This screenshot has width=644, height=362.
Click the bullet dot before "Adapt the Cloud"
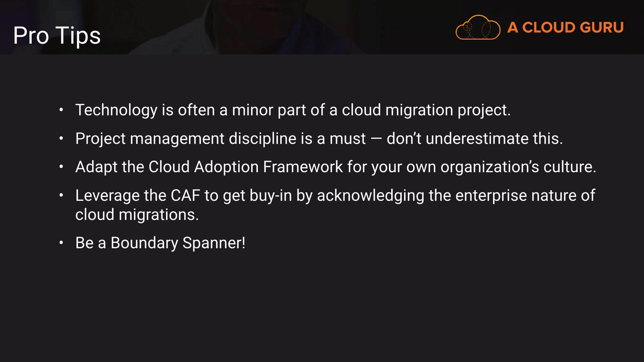61,167
